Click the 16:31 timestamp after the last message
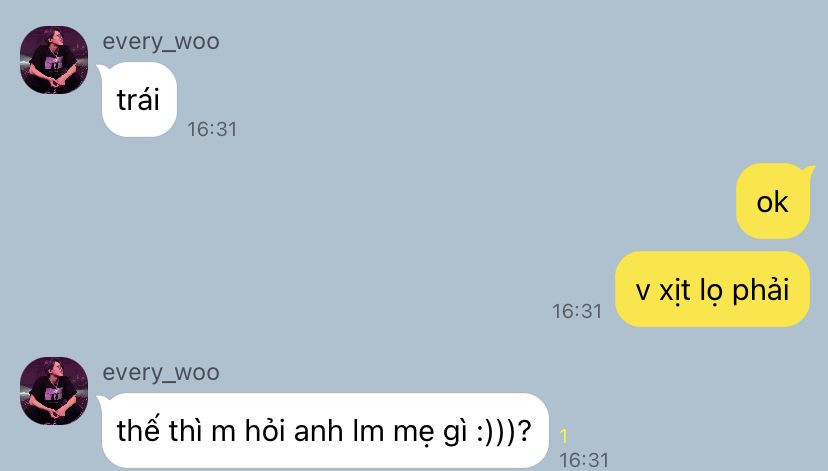Screen dimensions: 828x471 click(584, 460)
